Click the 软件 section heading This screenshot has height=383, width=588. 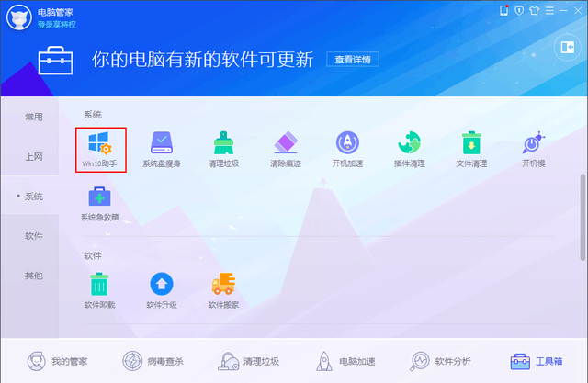tap(93, 255)
